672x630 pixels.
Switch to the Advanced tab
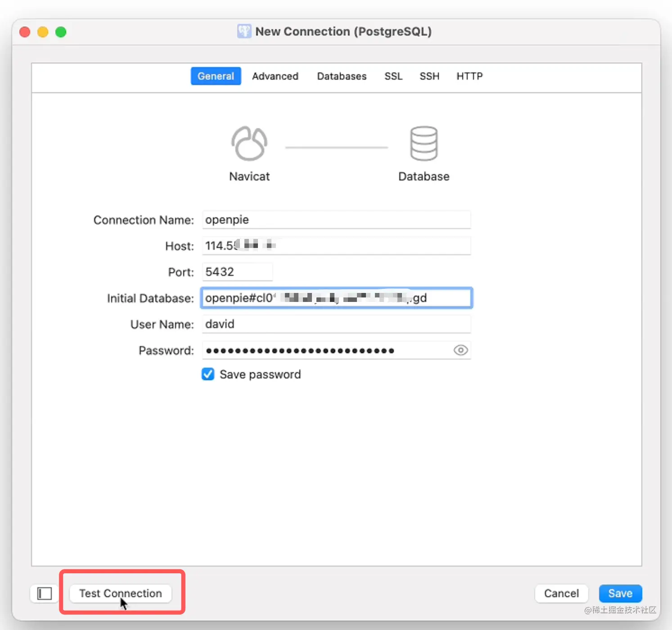coord(275,76)
